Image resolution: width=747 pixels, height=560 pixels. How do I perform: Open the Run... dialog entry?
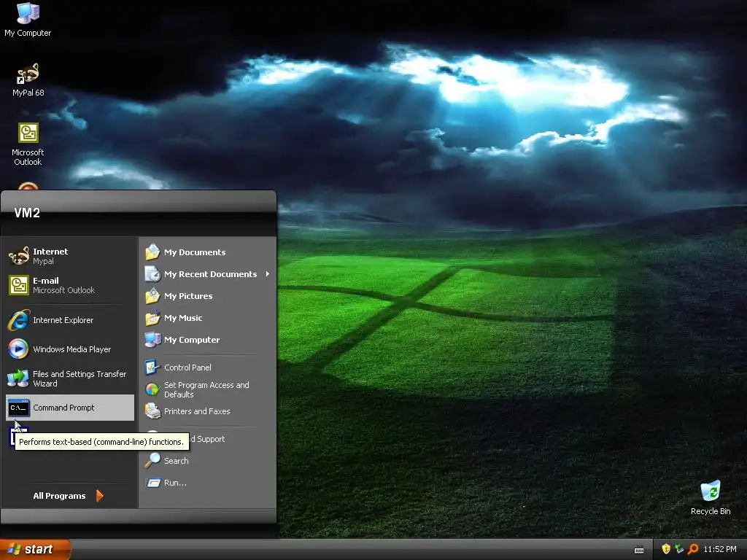207,483
